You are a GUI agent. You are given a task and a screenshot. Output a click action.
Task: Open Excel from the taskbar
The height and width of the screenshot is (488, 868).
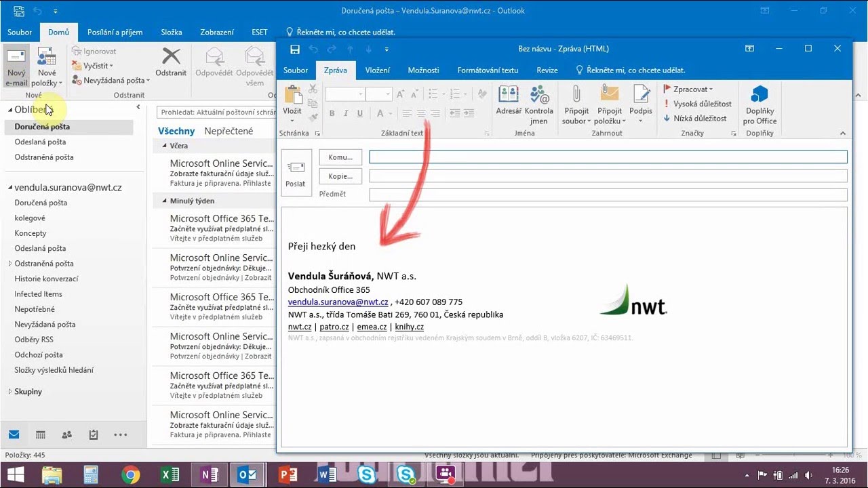[x=170, y=475]
